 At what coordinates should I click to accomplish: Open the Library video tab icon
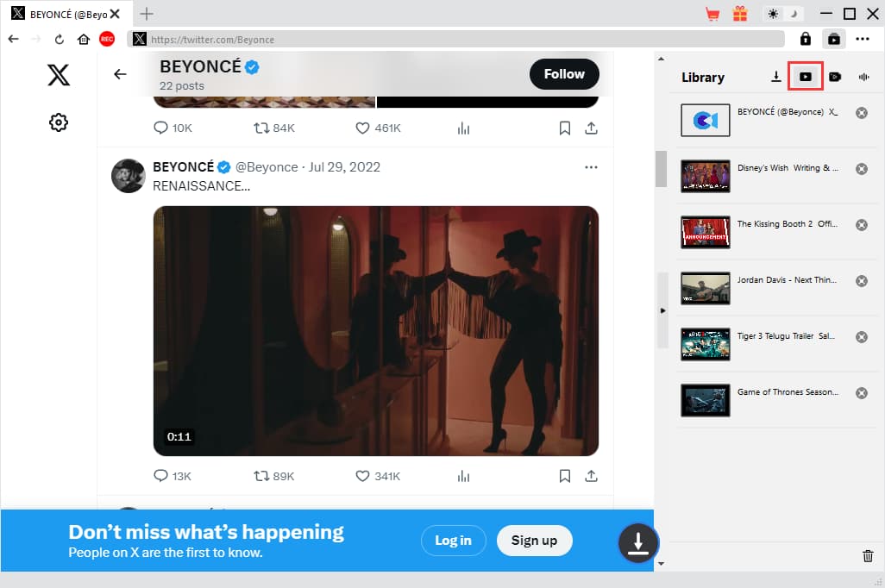[806, 77]
